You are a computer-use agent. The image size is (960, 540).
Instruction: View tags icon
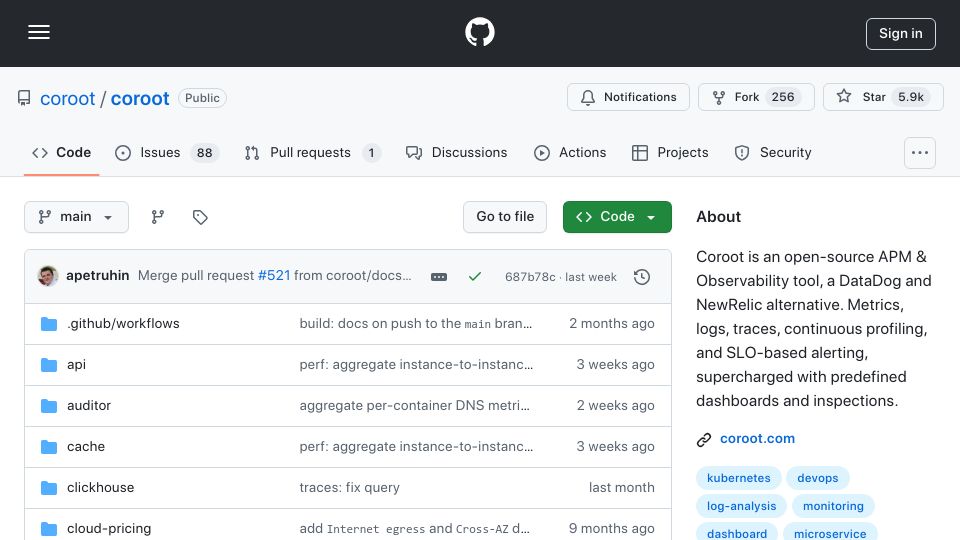[x=200, y=217]
